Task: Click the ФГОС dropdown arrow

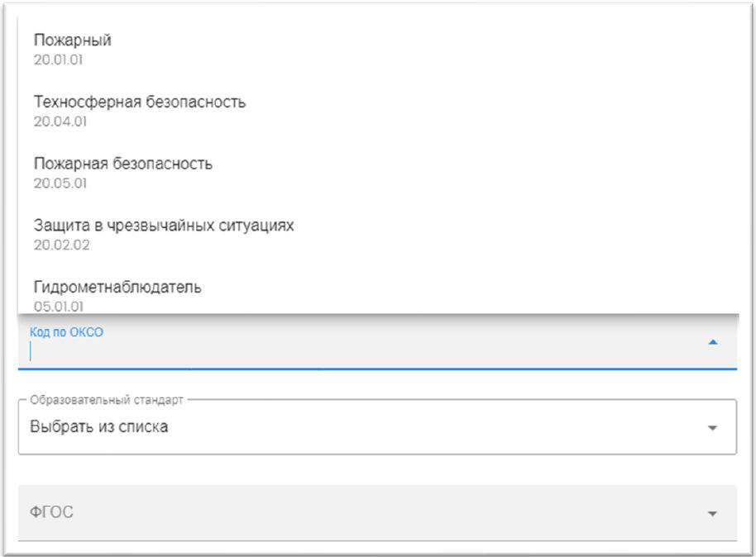Action: click(x=713, y=513)
